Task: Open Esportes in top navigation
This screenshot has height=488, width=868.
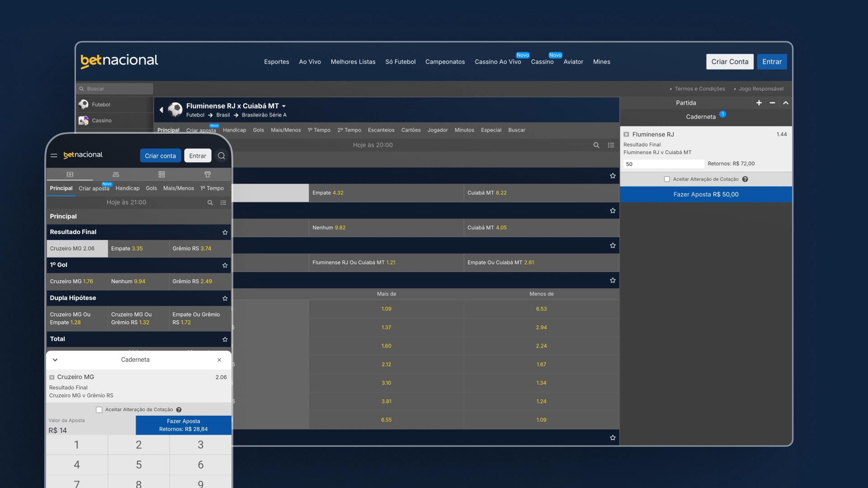Action: [x=277, y=62]
